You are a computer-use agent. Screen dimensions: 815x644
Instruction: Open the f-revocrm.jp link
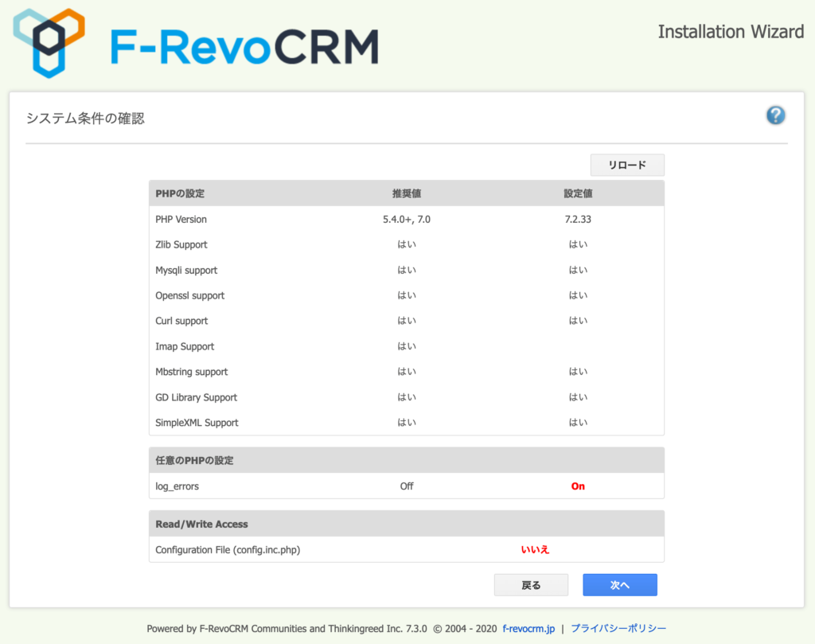[x=528, y=628]
